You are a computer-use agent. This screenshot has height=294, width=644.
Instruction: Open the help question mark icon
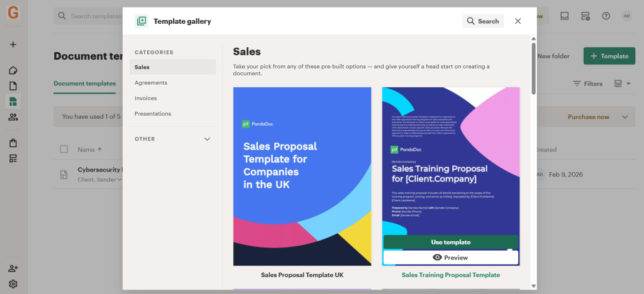(x=606, y=16)
